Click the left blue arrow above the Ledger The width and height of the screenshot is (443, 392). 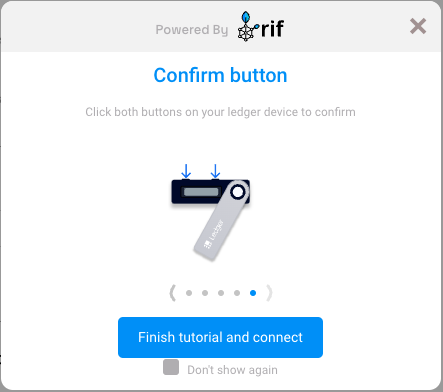186,171
